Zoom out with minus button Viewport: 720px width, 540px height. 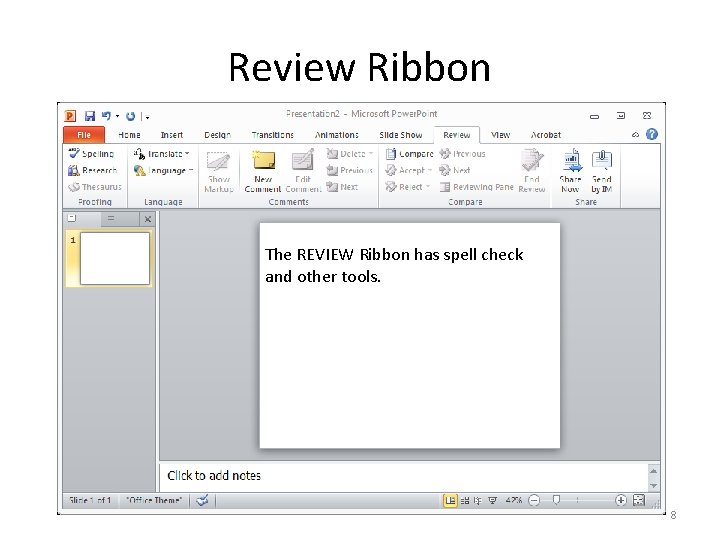[534, 500]
